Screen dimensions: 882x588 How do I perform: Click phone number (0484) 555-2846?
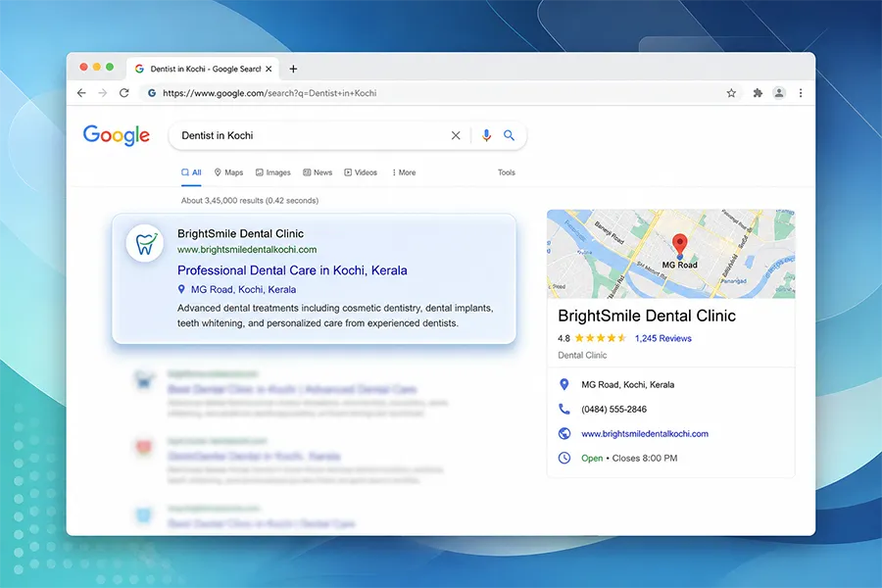[x=613, y=409]
